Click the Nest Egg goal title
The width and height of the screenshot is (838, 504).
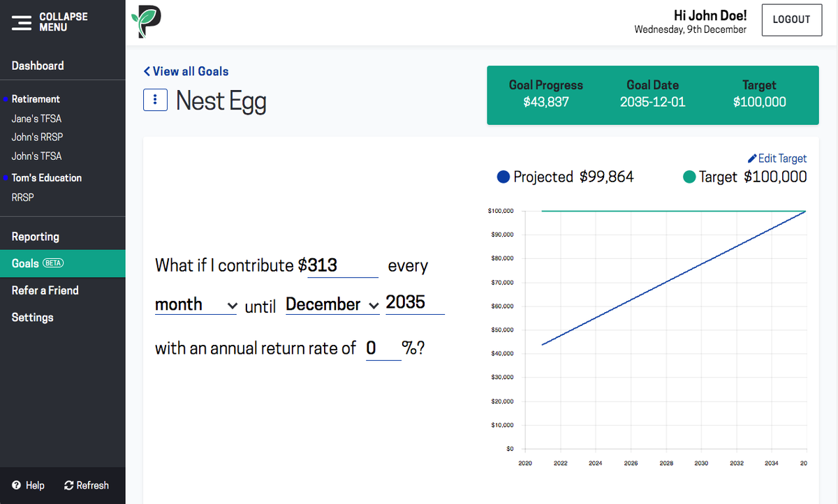point(221,101)
